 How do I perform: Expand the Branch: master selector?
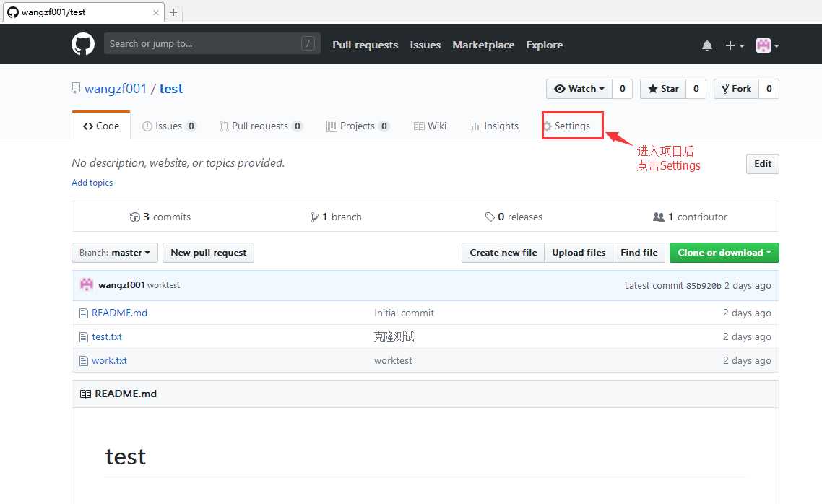[x=115, y=253]
